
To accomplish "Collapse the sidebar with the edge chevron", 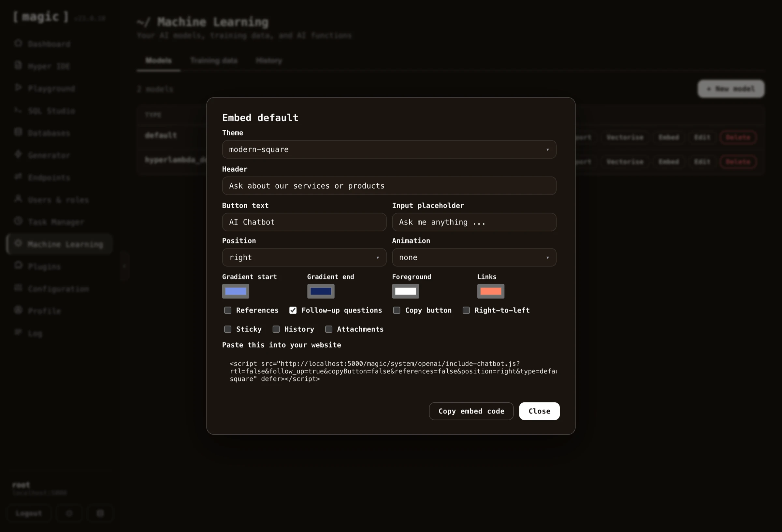I will (x=124, y=266).
